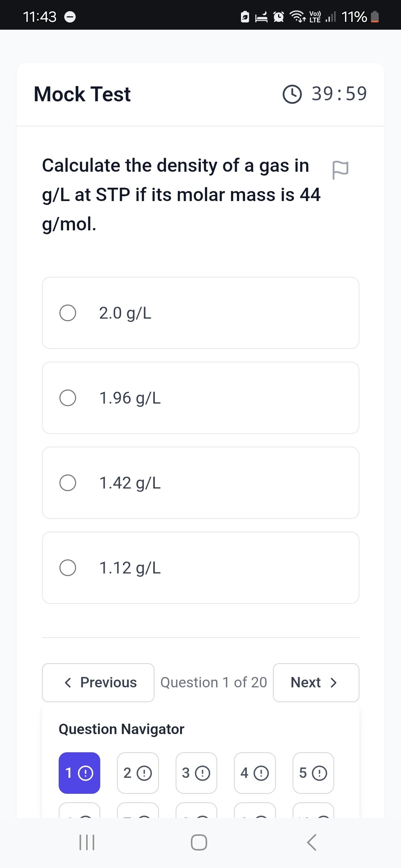Select the 1.12 g/L answer option
Viewport: 401px width, 868px height.
(x=200, y=568)
